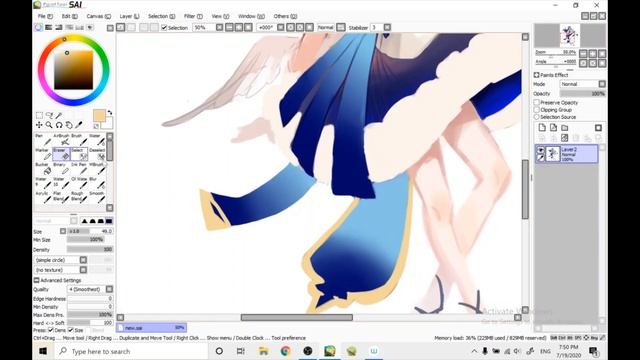
Task: Choose the lasso selection tool
Action: [x=49, y=116]
